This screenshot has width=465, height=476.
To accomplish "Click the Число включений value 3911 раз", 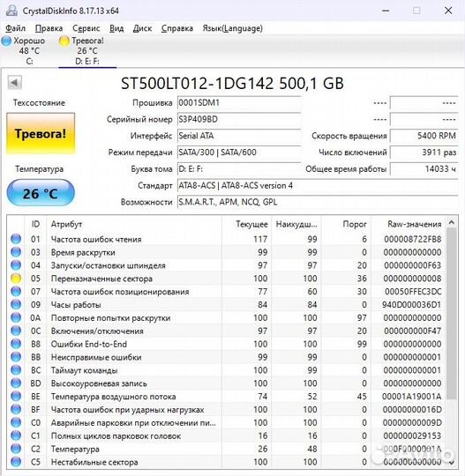I will (x=424, y=152).
